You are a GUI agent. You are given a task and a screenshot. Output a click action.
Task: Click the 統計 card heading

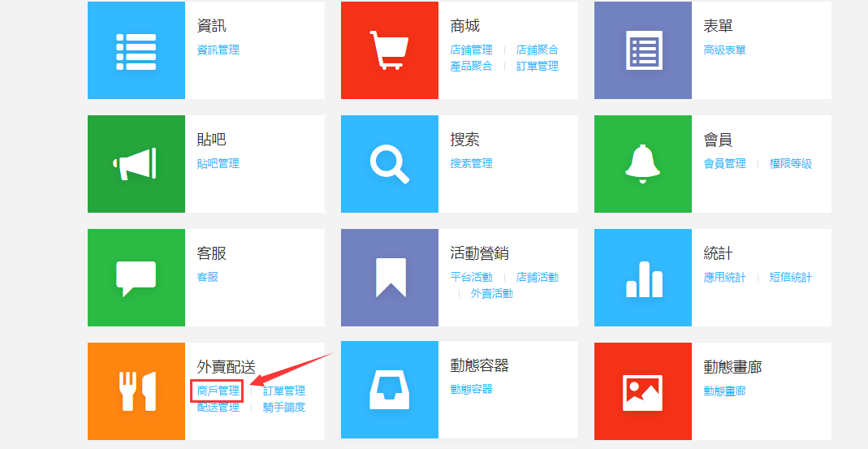coord(718,253)
